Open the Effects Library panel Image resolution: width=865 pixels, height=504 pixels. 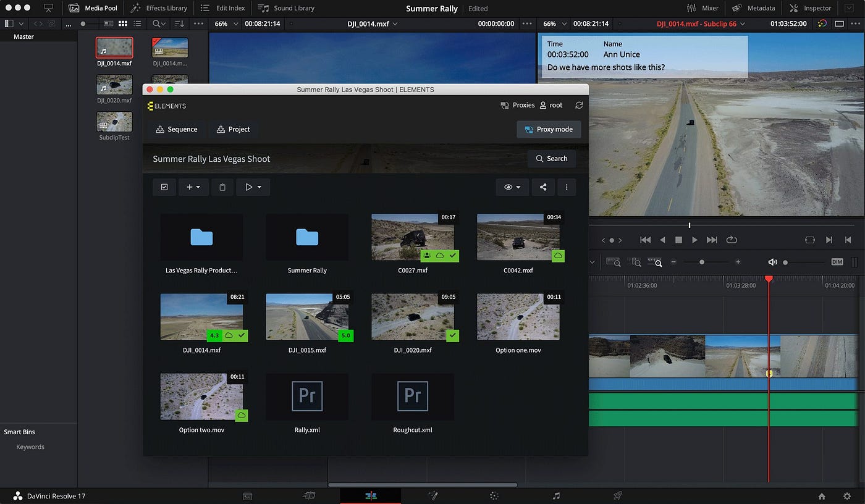(159, 8)
